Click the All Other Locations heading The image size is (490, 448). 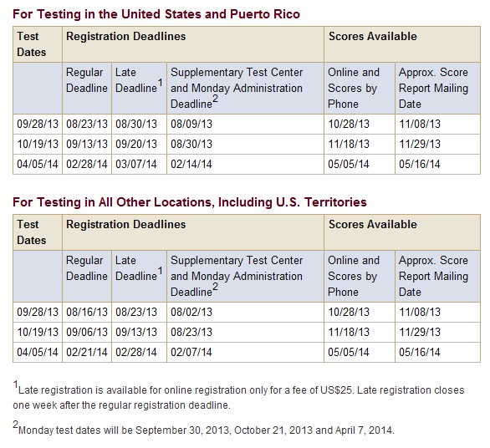[190, 202]
